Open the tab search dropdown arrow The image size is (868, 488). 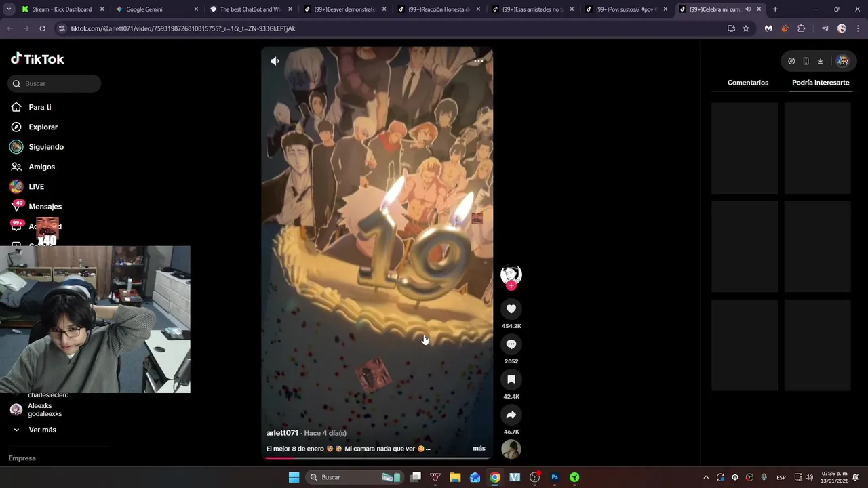(8, 9)
